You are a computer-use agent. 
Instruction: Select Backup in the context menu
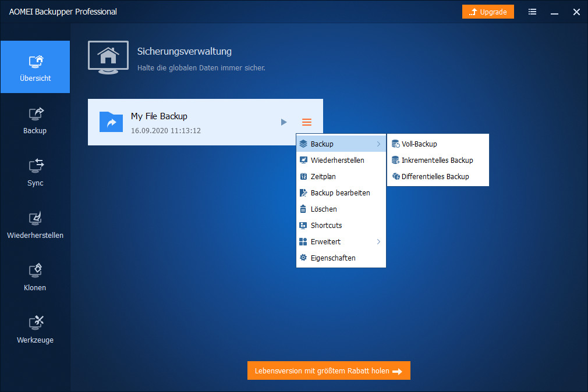tap(341, 144)
